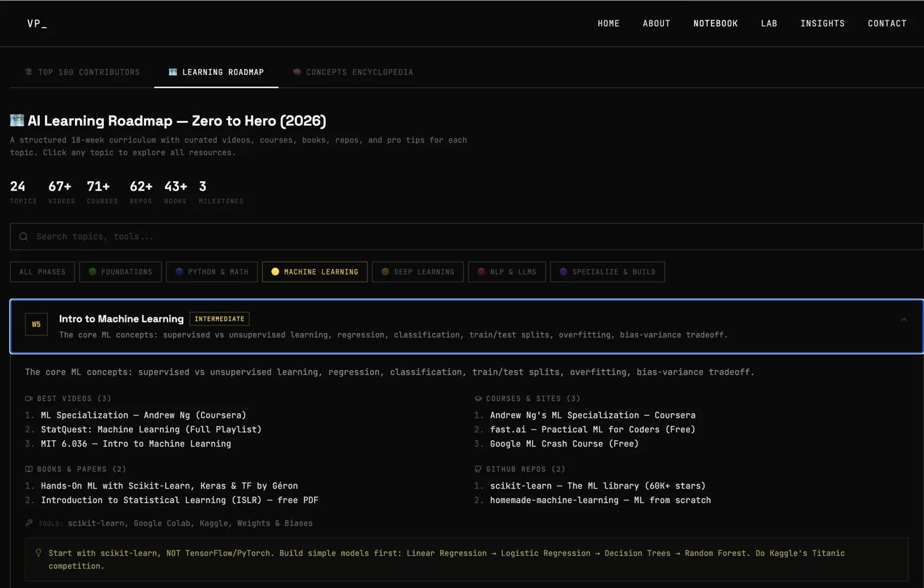
Task: Click the INTERMEDIATE difficulty badge
Action: [219, 319]
